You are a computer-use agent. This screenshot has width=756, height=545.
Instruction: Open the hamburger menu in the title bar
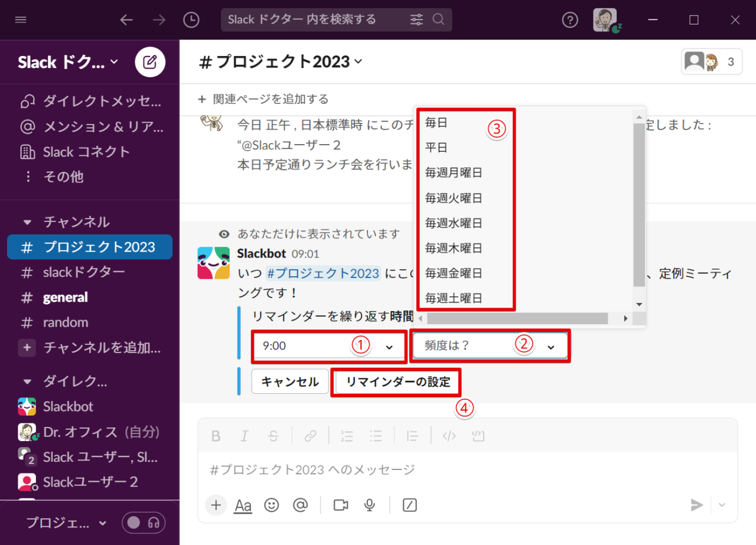coord(21,19)
